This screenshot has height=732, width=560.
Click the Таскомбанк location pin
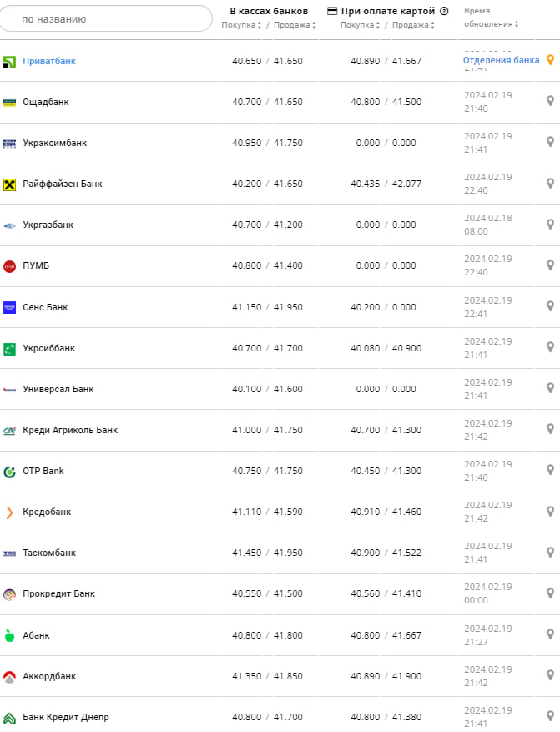pyautogui.click(x=550, y=552)
